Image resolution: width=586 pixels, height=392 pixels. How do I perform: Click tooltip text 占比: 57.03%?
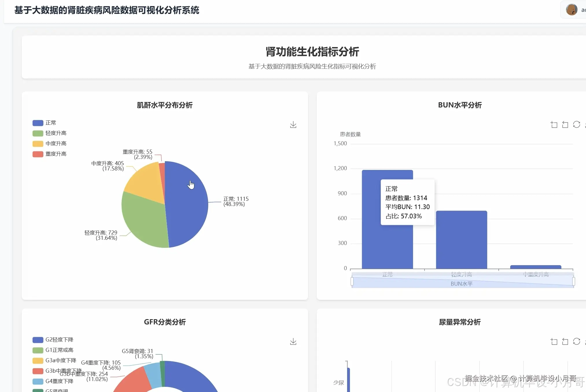click(x=403, y=216)
